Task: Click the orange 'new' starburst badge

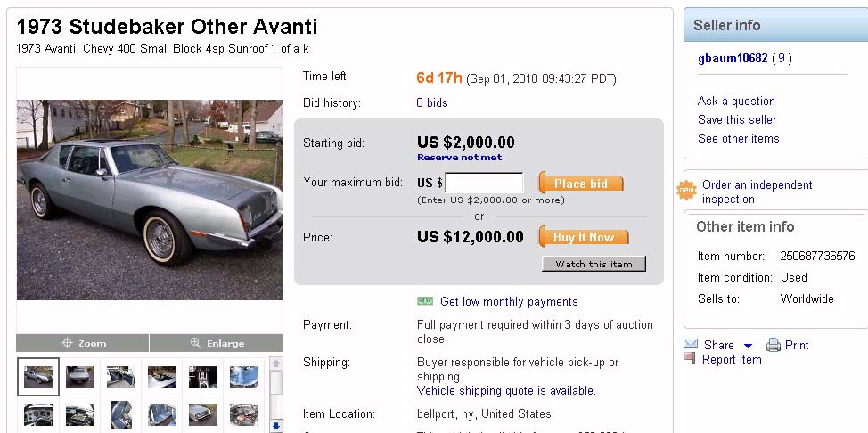Action: tap(686, 191)
